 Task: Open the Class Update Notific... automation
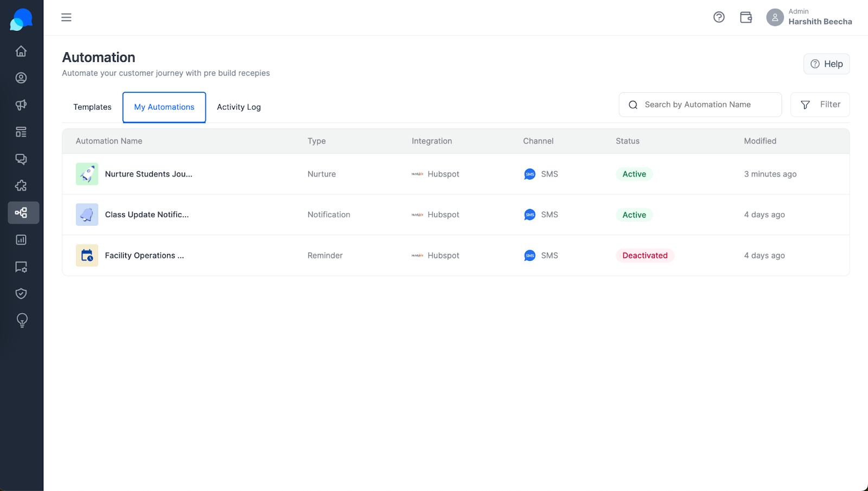click(147, 215)
